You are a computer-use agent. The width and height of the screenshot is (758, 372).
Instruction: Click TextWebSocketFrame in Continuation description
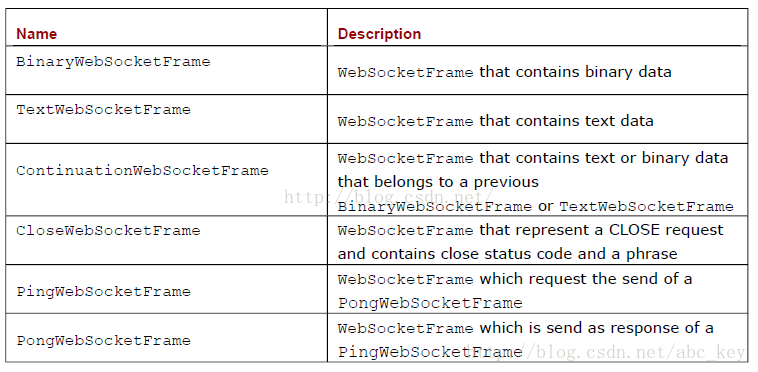pos(646,207)
